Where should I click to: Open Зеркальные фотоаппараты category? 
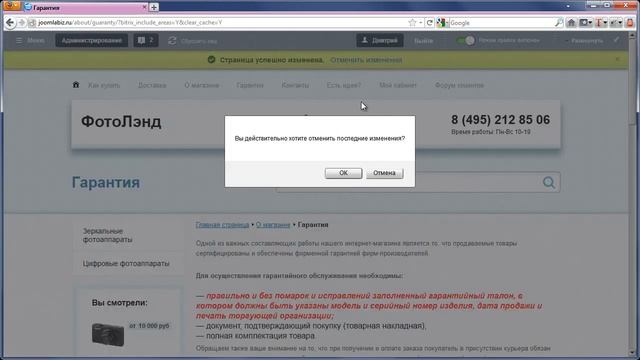(107, 235)
